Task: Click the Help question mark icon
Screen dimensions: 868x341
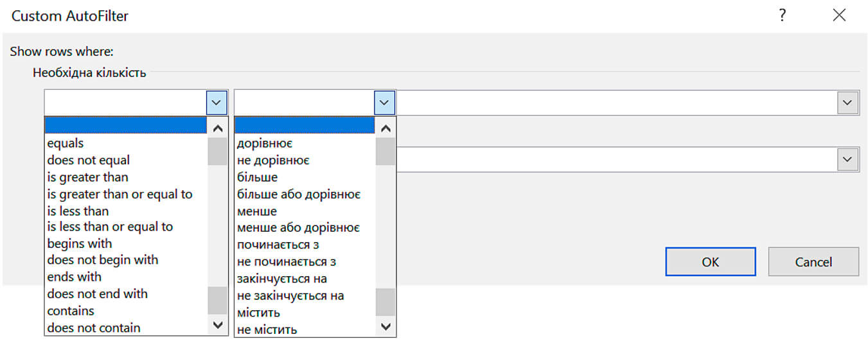Action: (782, 15)
